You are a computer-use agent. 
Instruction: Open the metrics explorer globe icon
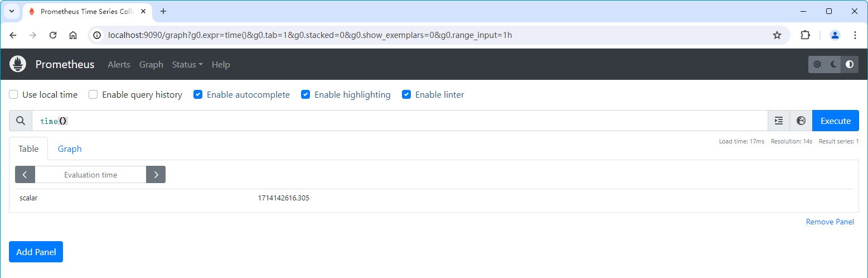point(801,121)
